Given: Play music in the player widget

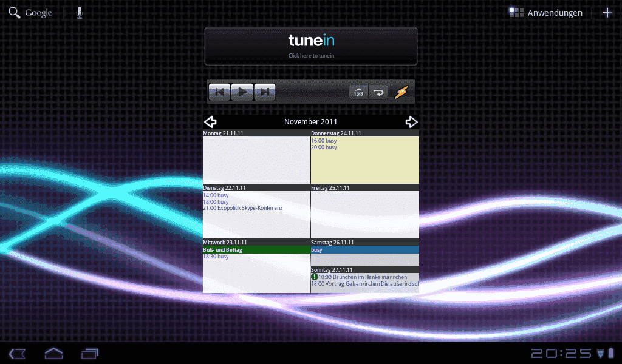Looking at the screenshot, I should [242, 92].
